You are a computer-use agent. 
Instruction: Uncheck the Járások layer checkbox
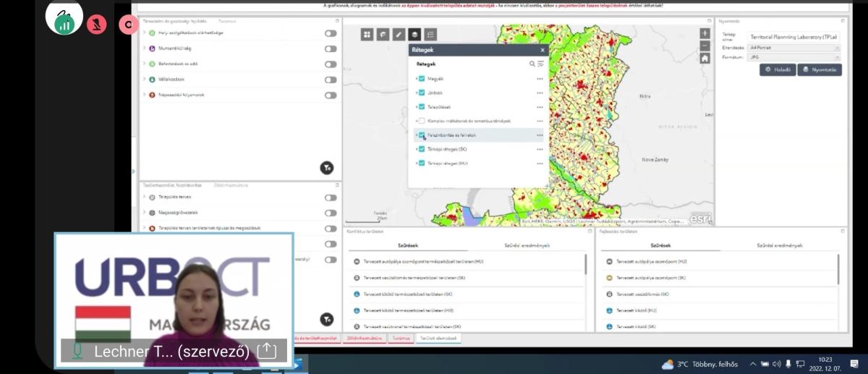pyautogui.click(x=422, y=93)
